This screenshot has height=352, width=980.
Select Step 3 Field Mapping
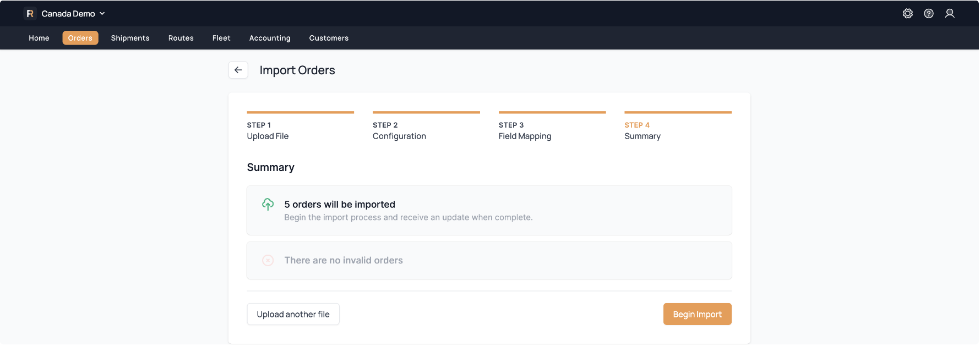pos(525,131)
